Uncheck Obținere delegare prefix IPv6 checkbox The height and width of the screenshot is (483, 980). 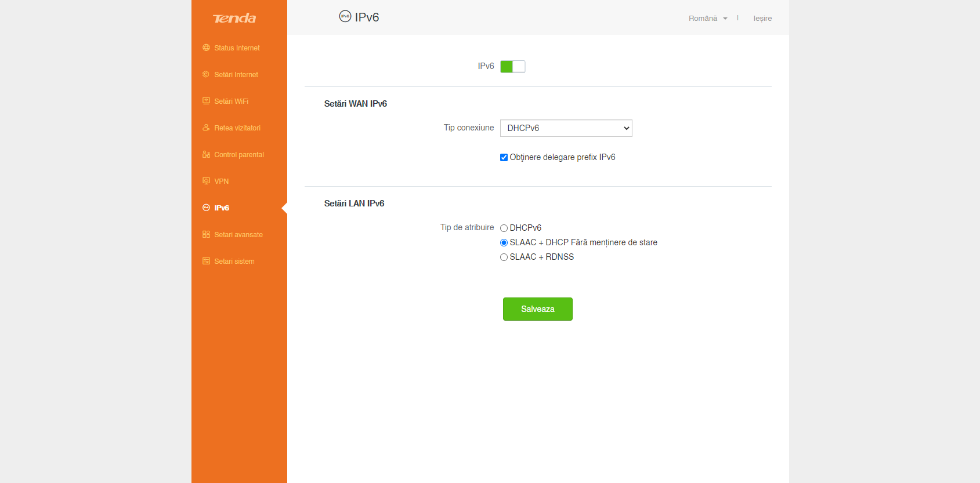(x=504, y=157)
